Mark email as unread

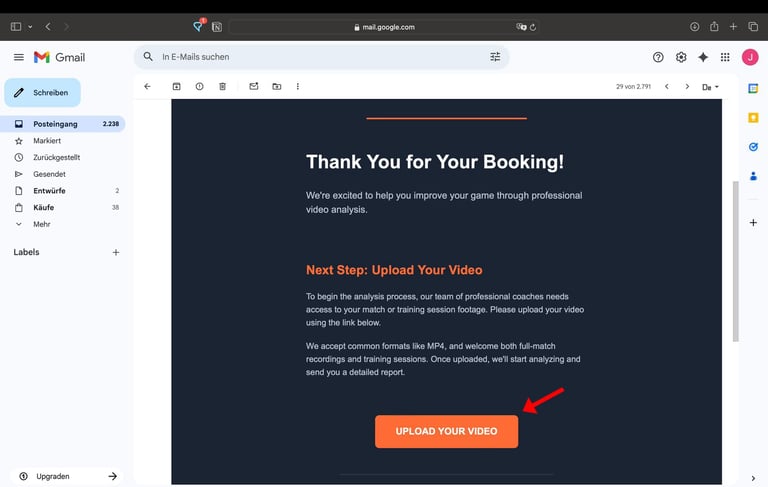(x=253, y=87)
